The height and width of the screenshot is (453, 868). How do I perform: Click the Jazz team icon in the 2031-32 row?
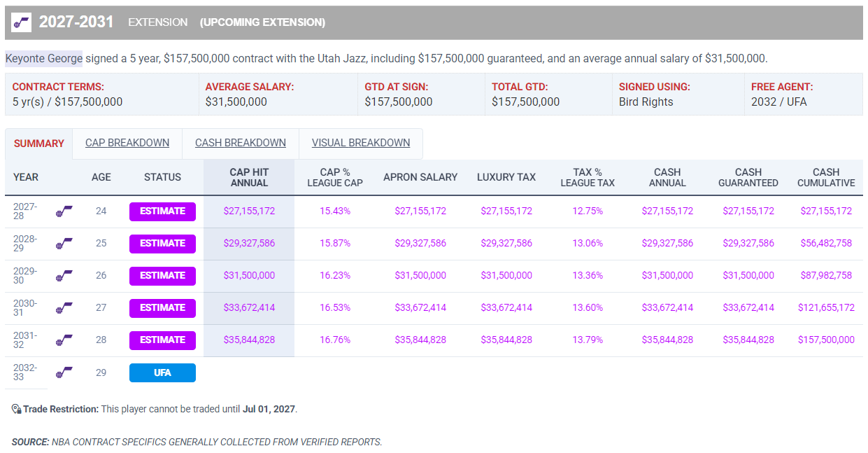(x=64, y=340)
